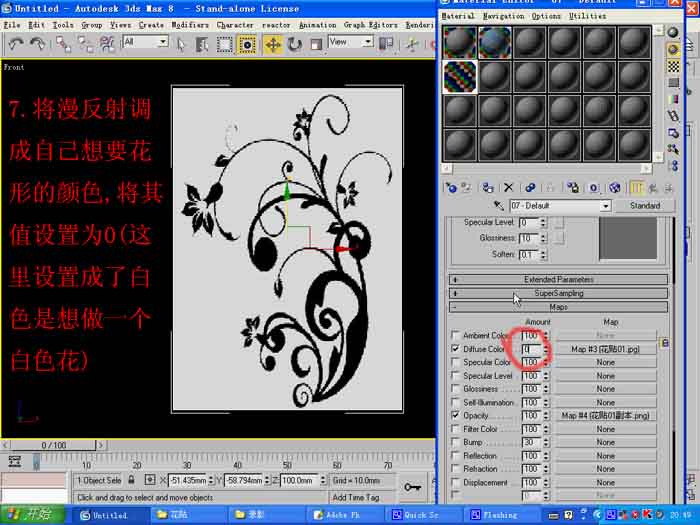Open the Animation menu
The height and width of the screenshot is (525, 700).
317,25
